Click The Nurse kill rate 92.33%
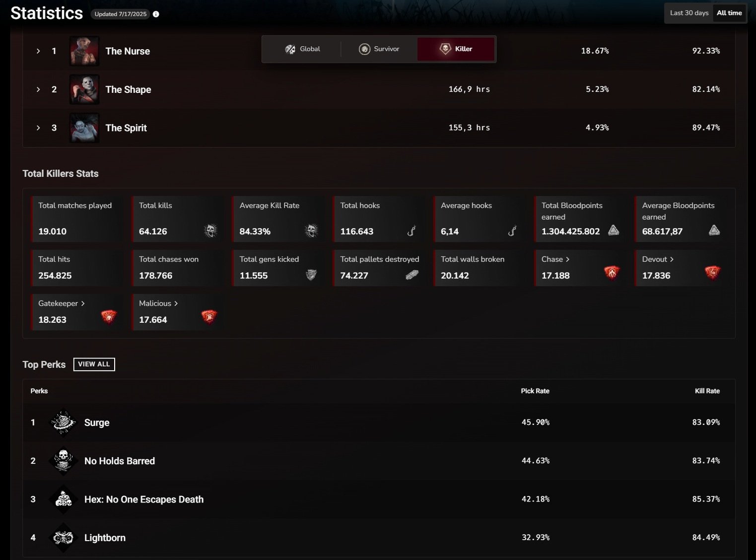The image size is (756, 560). [x=706, y=51]
